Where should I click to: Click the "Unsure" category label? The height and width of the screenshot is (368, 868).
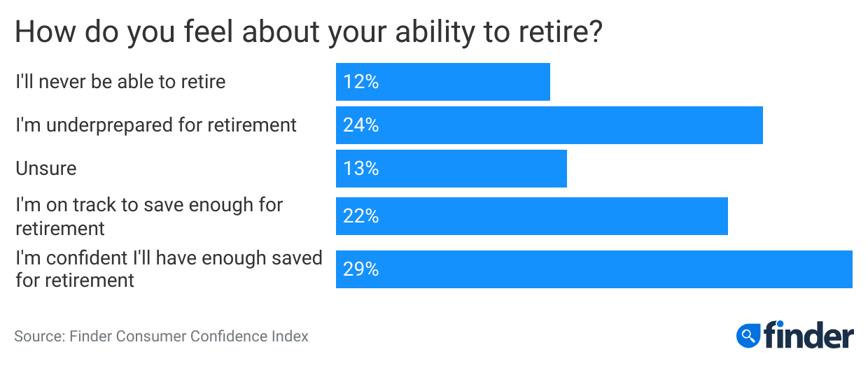[x=45, y=169]
